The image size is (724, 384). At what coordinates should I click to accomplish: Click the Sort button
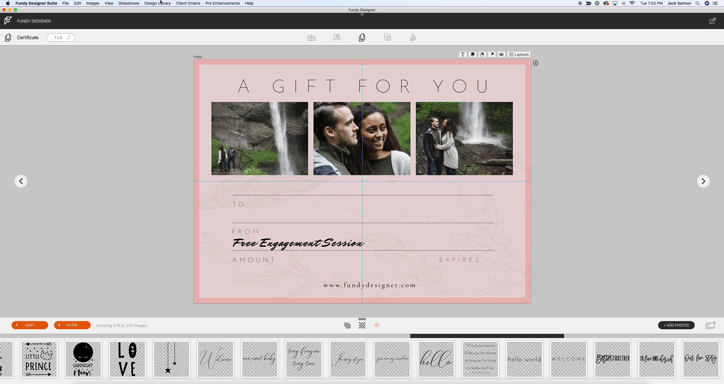pos(30,325)
